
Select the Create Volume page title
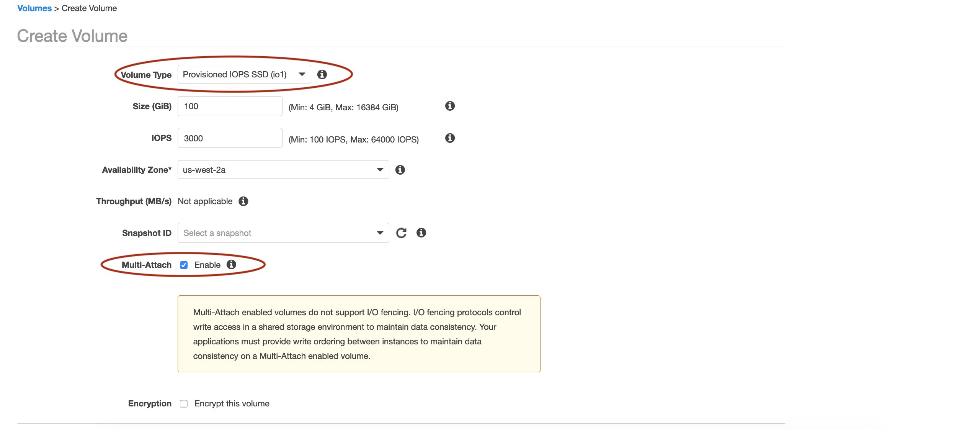coord(72,36)
